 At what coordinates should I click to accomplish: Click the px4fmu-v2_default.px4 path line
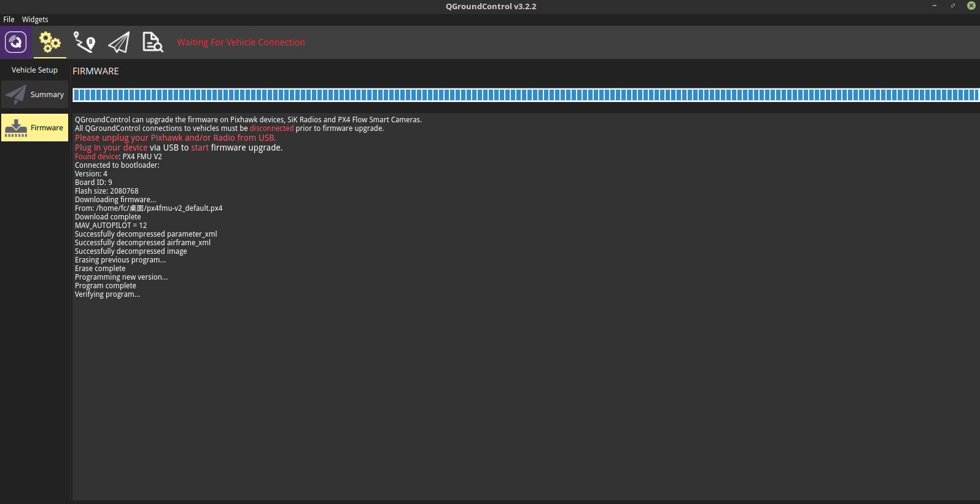[x=149, y=208]
